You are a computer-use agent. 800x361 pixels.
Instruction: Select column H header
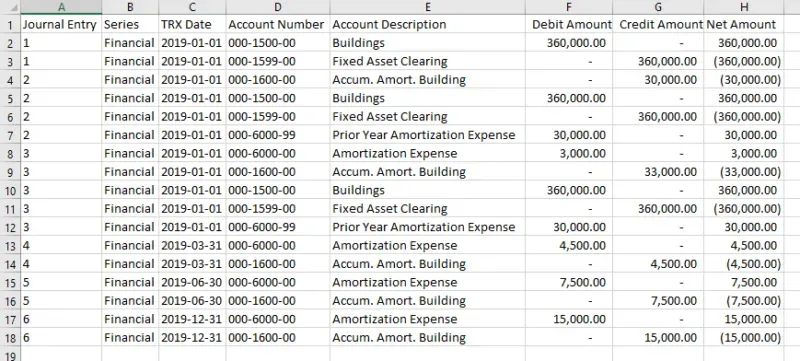(x=744, y=7)
